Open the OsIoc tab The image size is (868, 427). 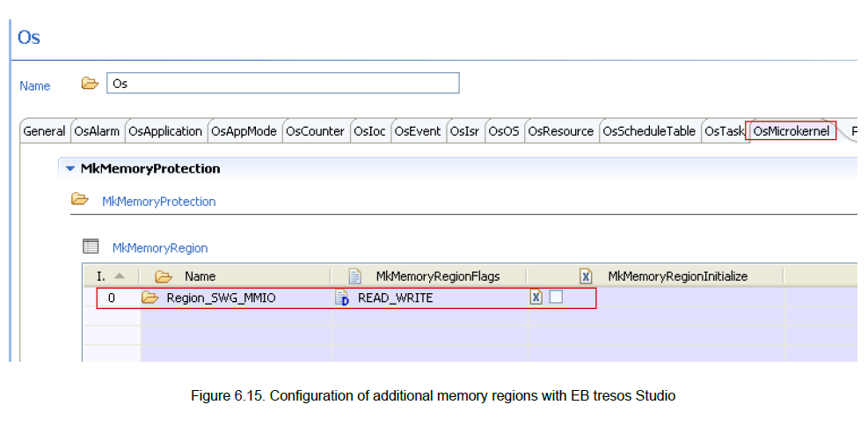click(369, 131)
